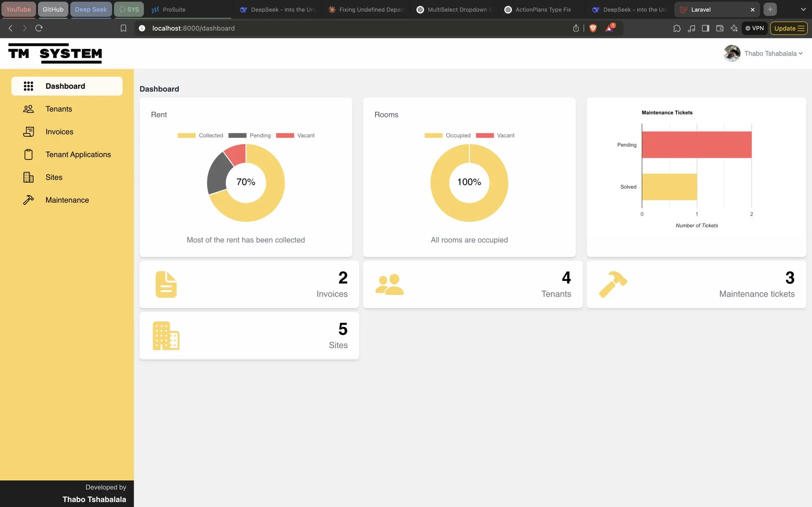
Task: Open the GitHub bookmark
Action: click(53, 9)
